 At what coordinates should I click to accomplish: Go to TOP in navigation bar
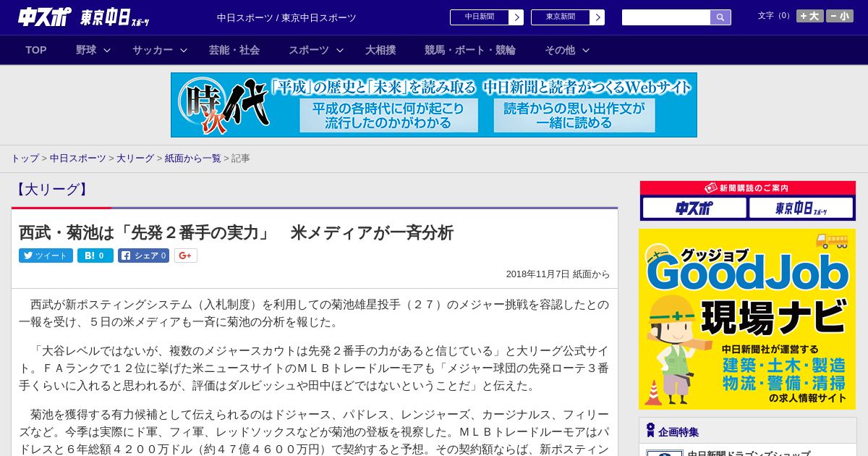coord(36,50)
